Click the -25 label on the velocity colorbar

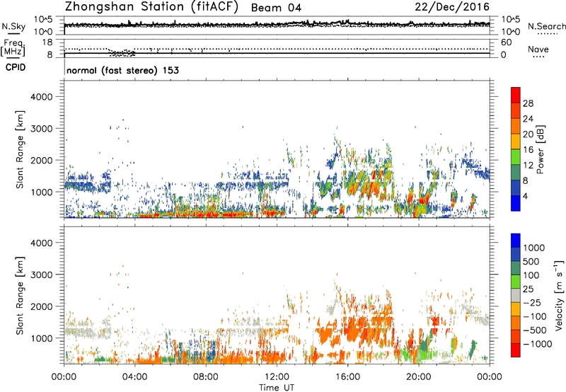533,302
